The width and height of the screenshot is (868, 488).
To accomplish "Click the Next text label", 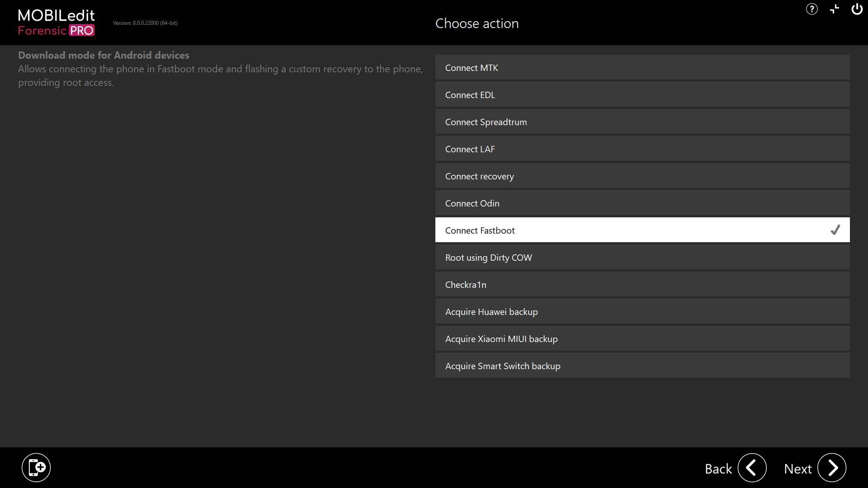I will point(797,469).
